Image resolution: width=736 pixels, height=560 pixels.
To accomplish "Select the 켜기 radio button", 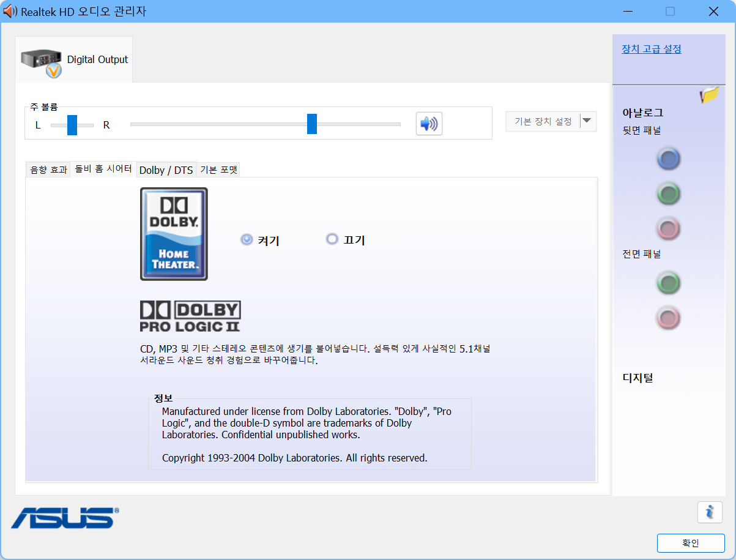I will point(247,240).
